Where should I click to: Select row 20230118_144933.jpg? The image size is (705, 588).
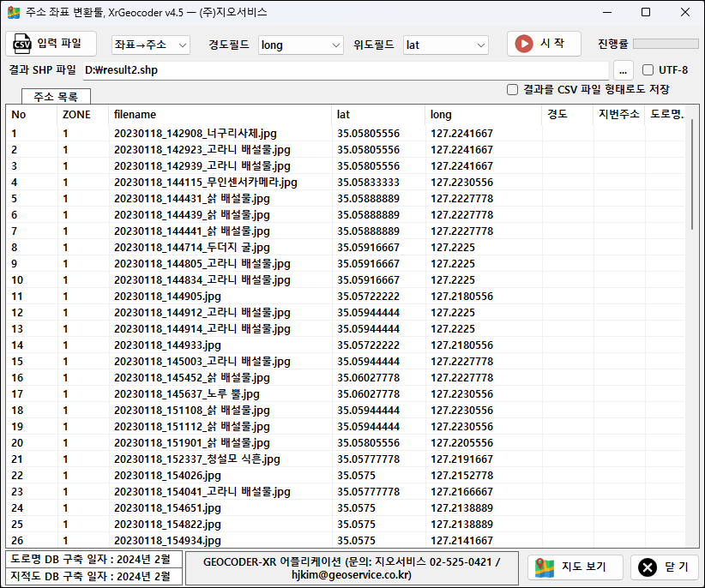(346, 345)
